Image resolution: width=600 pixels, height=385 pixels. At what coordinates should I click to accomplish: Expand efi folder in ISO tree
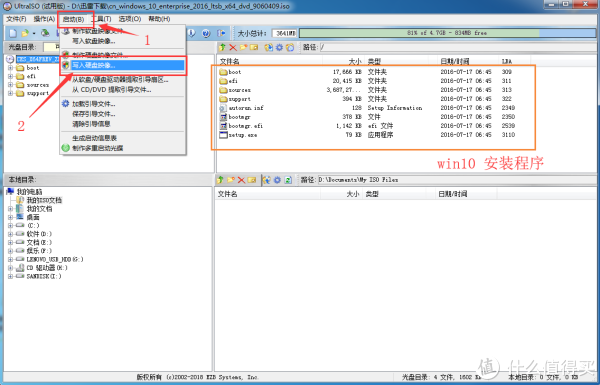pos(10,76)
